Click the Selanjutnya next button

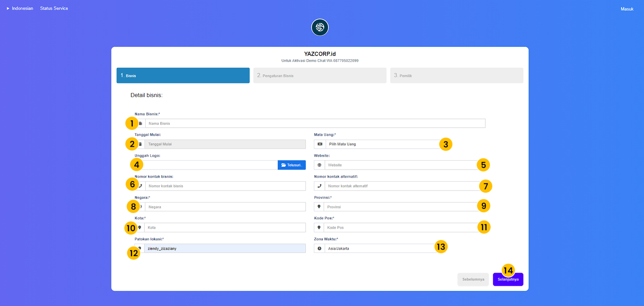(x=508, y=279)
